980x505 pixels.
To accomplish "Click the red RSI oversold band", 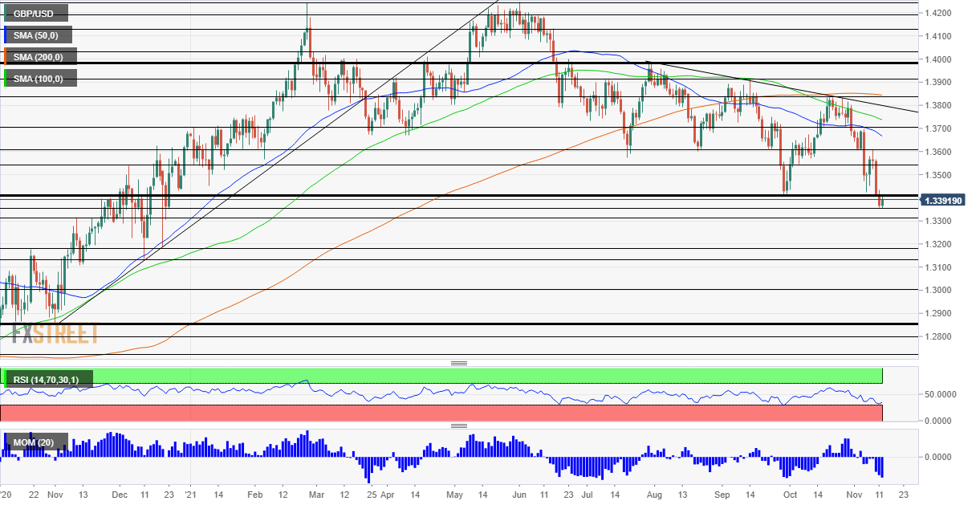I will 441,413.
